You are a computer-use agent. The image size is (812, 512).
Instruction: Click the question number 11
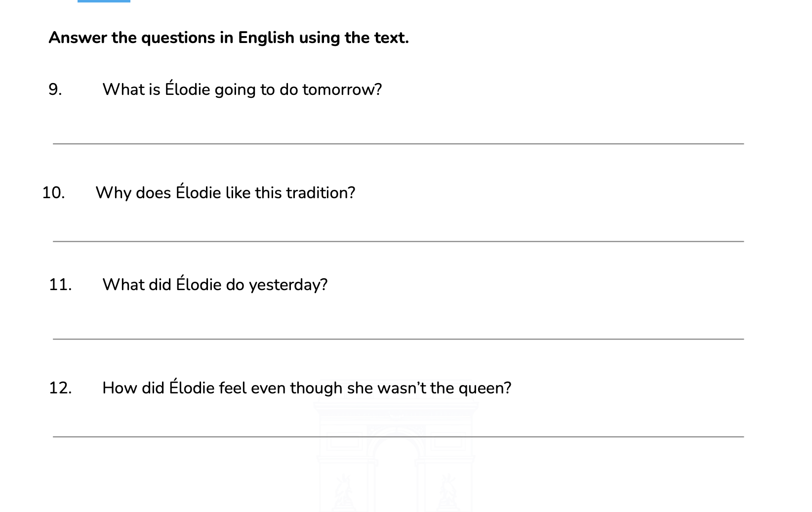click(x=60, y=285)
